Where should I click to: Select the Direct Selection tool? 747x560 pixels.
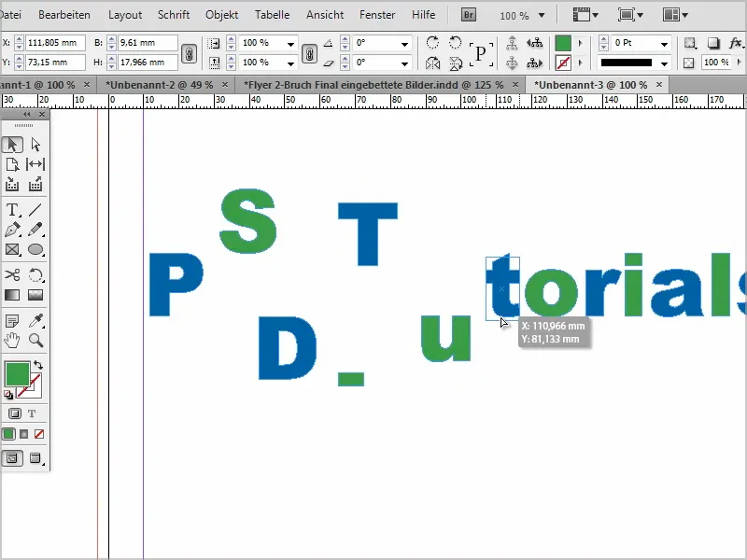pos(35,145)
